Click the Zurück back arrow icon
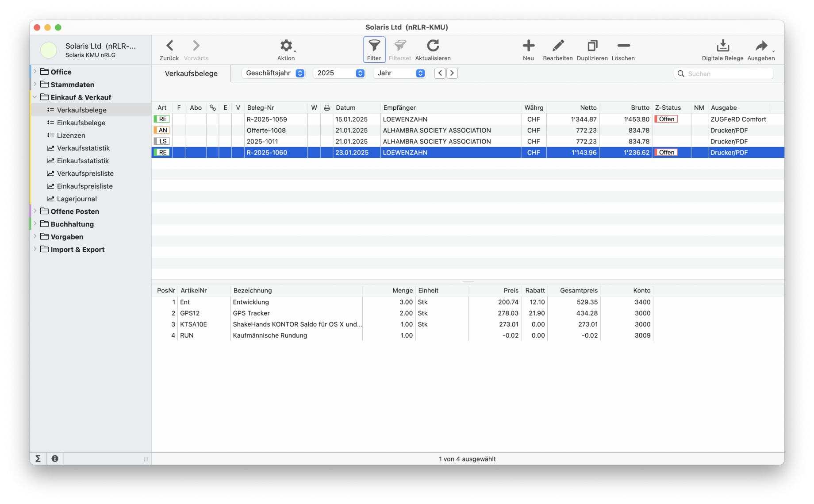814x504 pixels. (169, 46)
